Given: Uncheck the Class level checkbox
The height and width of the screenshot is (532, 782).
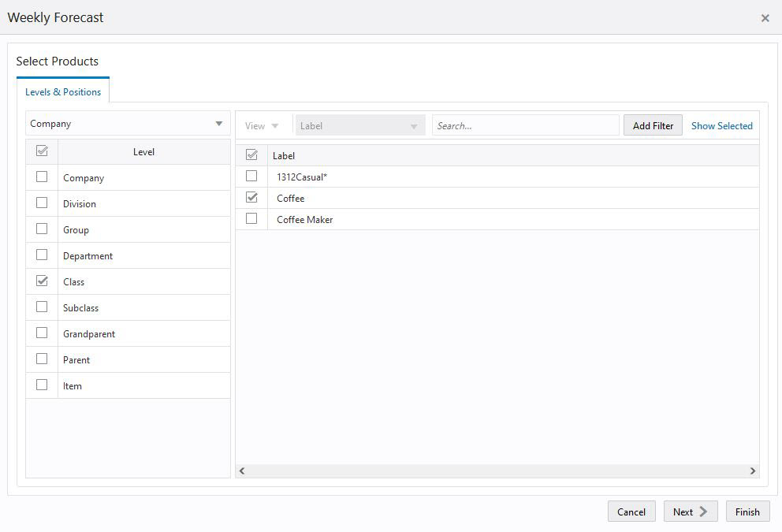Looking at the screenshot, I should (42, 280).
